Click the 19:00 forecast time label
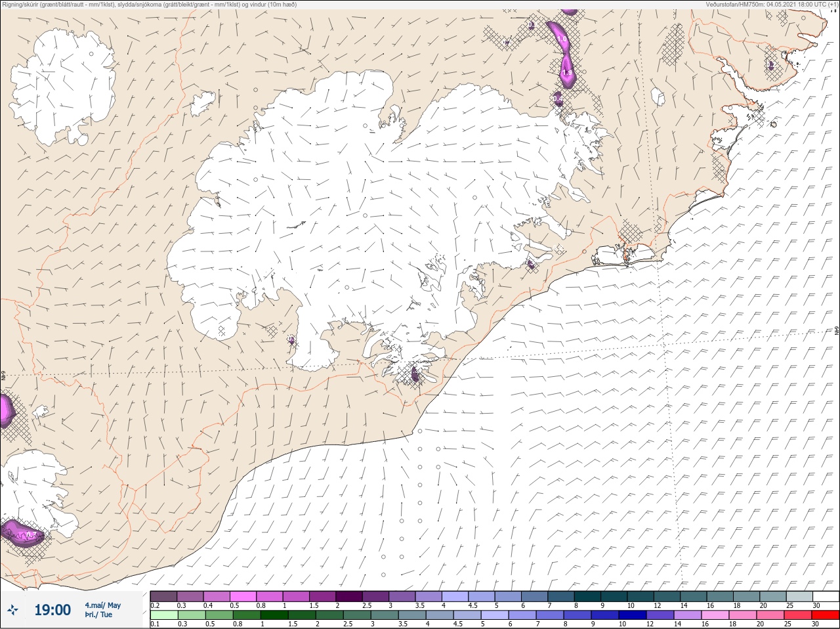840x629 pixels. pos(52,610)
